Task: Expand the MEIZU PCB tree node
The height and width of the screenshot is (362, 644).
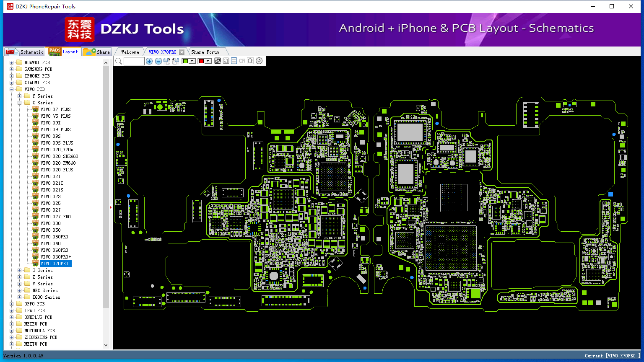Action: (x=11, y=324)
